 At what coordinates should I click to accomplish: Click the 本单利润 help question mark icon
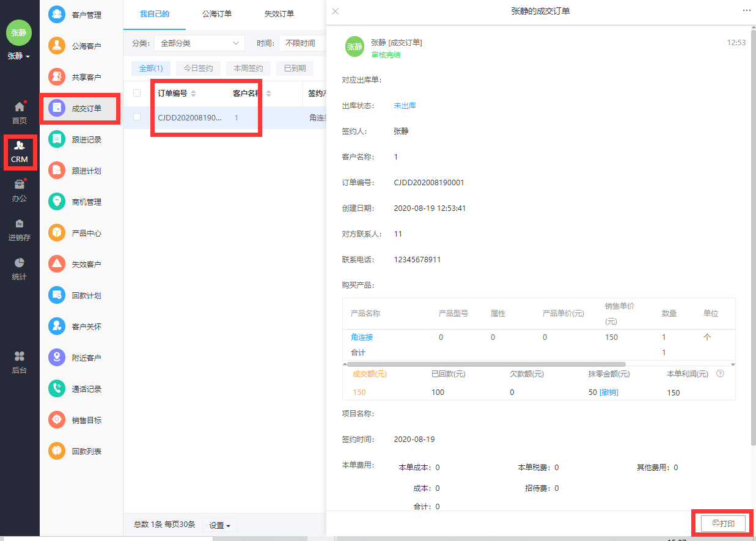(720, 374)
